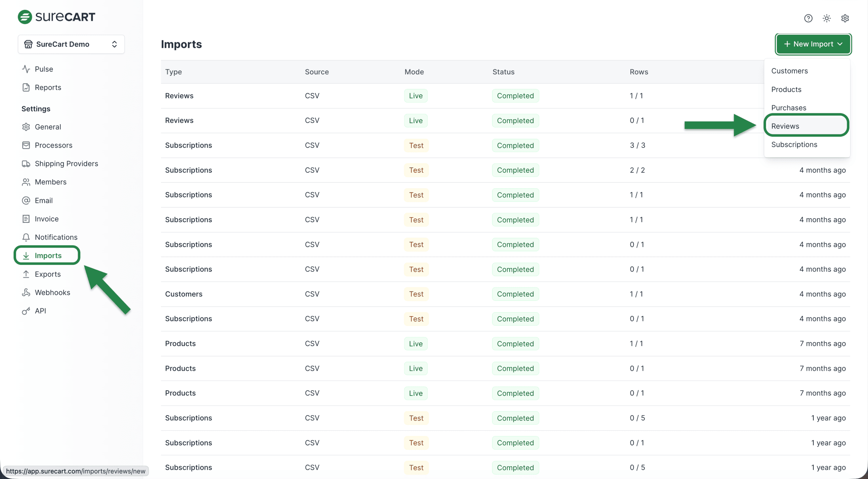Open Members settings page
This screenshot has height=479, width=868.
click(x=51, y=182)
